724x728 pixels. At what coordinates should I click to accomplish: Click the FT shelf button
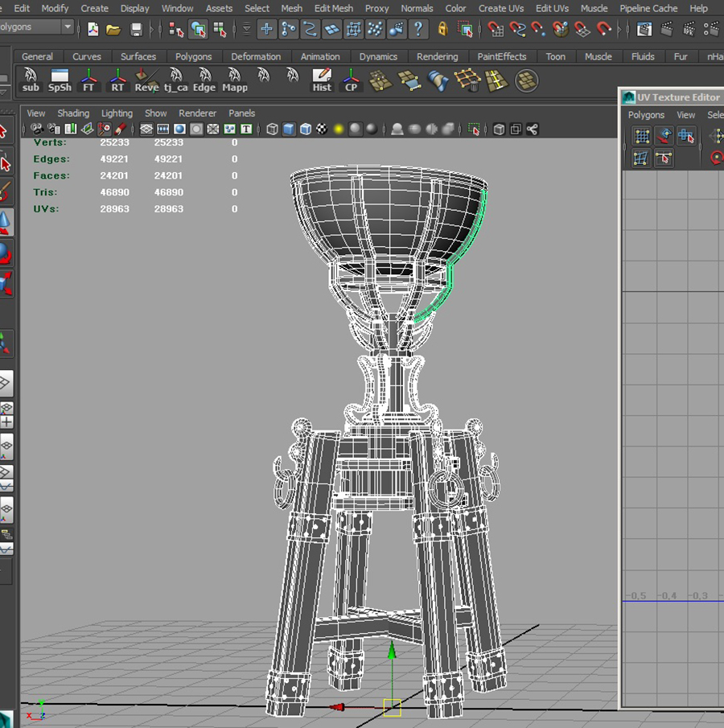click(88, 80)
